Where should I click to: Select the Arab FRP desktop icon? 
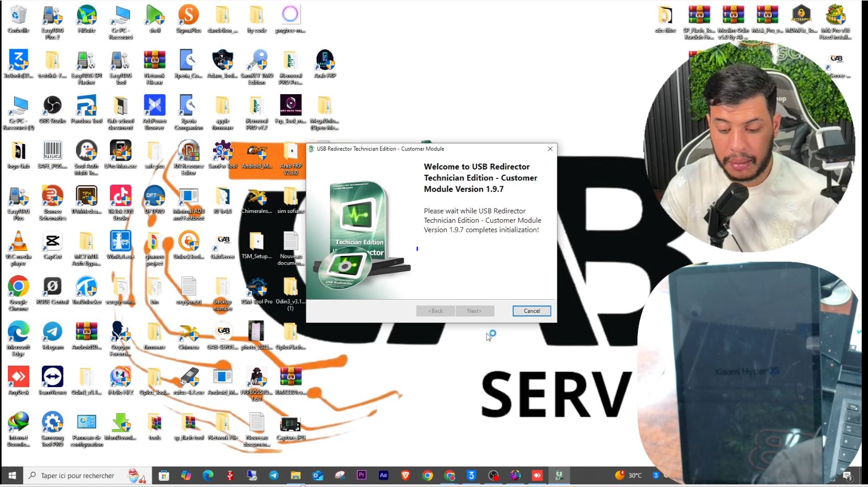[x=325, y=64]
